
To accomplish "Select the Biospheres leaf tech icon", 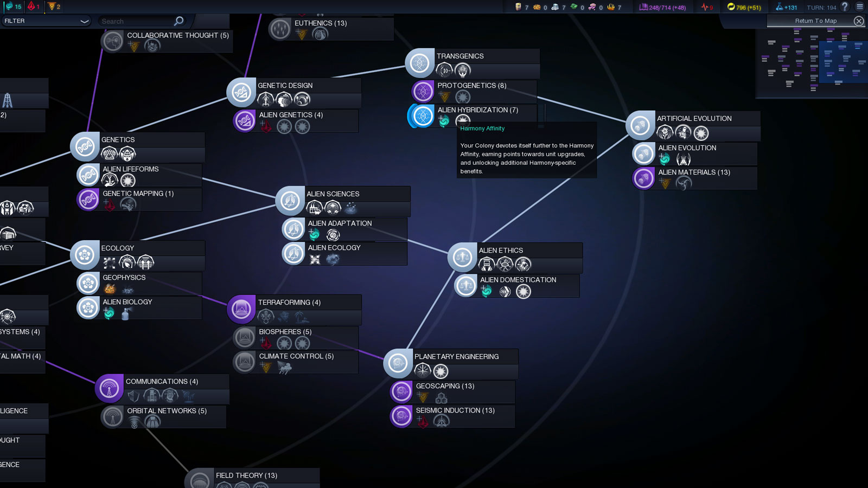I will point(244,338).
